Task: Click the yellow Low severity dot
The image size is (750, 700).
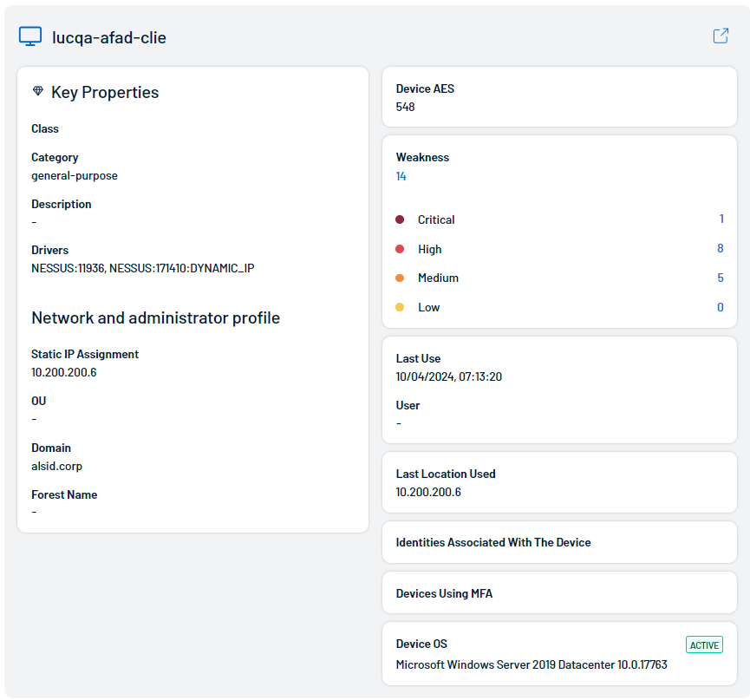Action: click(x=400, y=307)
